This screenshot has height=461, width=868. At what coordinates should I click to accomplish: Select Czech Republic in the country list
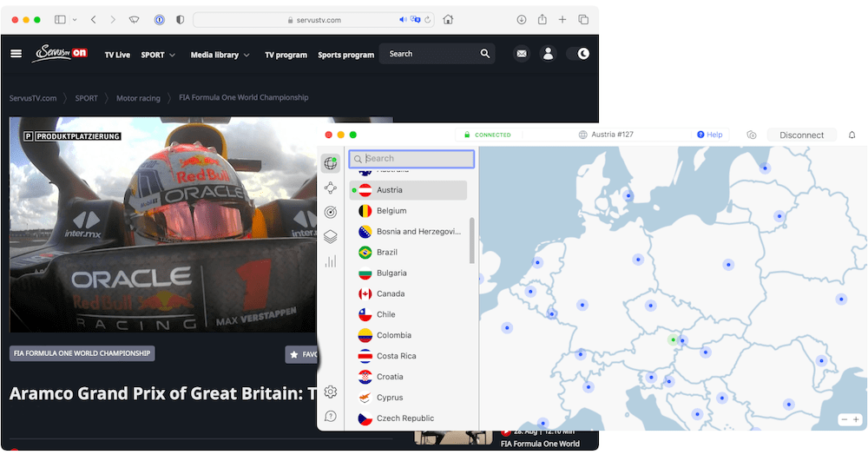(409, 418)
